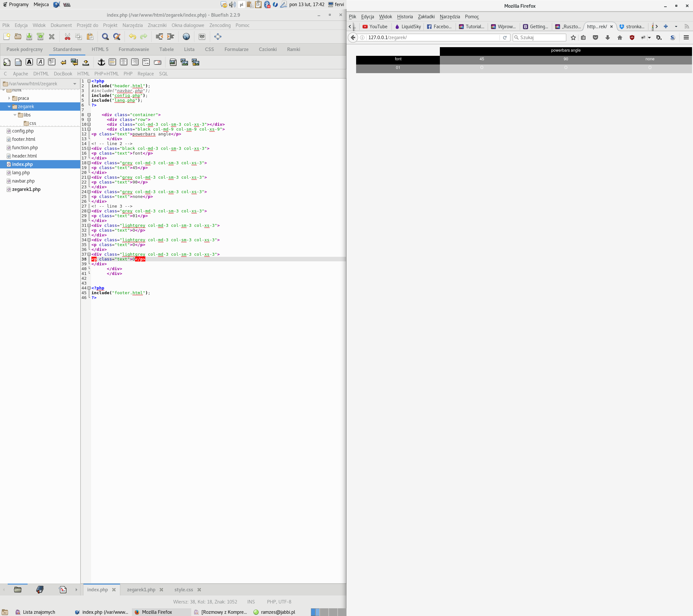Click the insert HTML comment icon
Image resolution: width=693 pixels, height=616 pixels.
click(x=146, y=62)
